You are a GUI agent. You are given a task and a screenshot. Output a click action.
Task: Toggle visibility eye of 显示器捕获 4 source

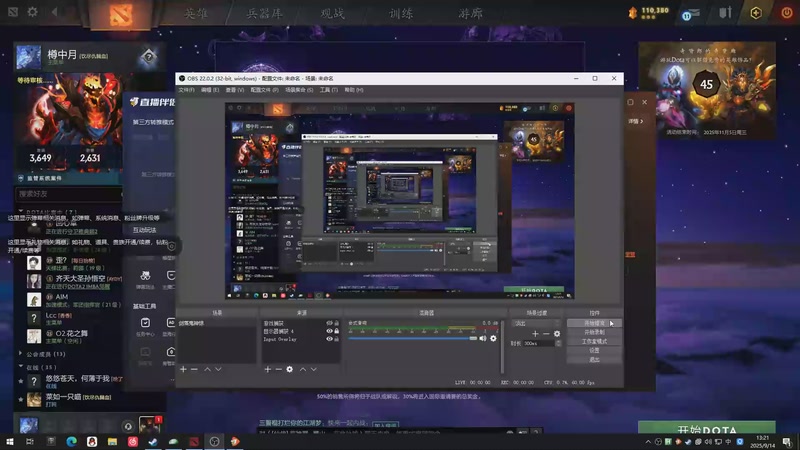click(x=330, y=331)
